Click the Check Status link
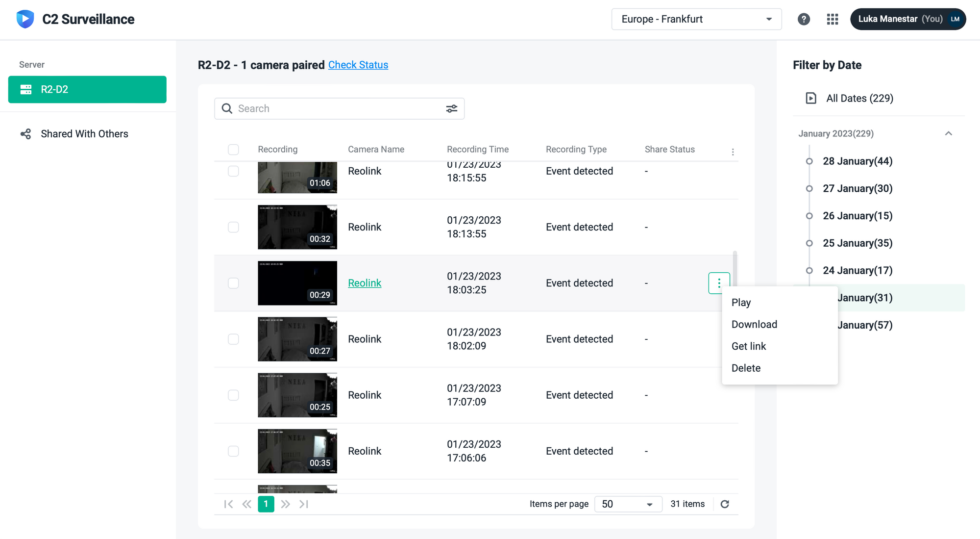The height and width of the screenshot is (539, 980). [358, 65]
